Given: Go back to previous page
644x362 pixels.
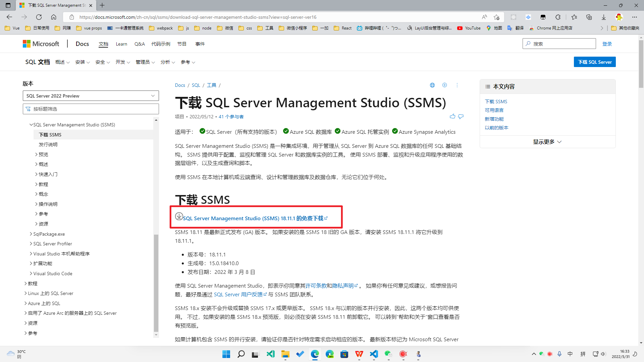Looking at the screenshot, I should click(x=9, y=17).
